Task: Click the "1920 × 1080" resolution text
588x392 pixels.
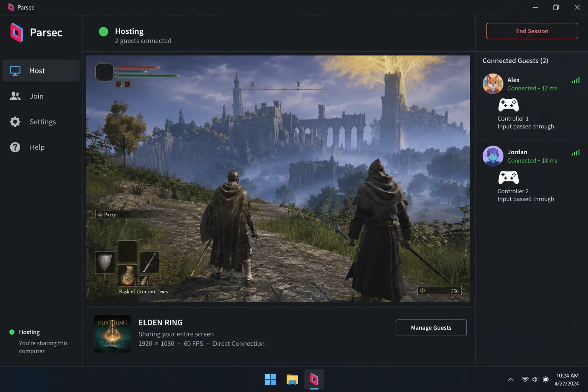Action: point(156,344)
